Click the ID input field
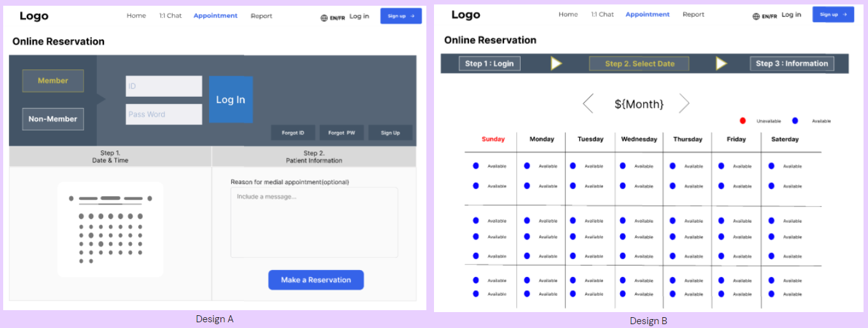The height and width of the screenshot is (328, 868). [164, 86]
